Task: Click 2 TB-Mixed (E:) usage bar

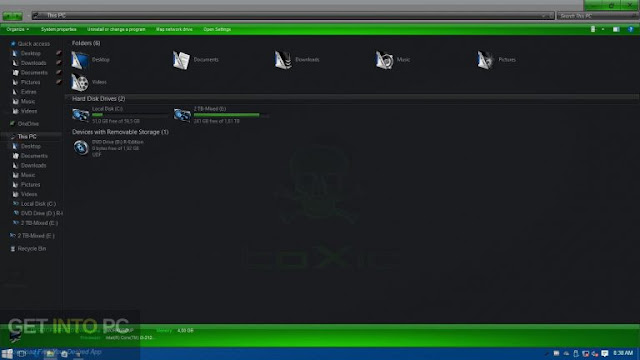Action: [231, 115]
